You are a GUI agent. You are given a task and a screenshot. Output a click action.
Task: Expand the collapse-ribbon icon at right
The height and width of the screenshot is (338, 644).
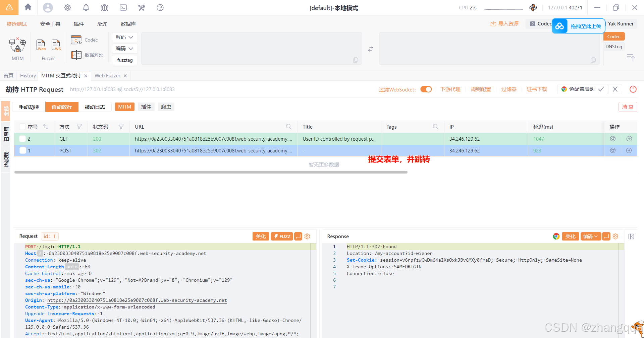tap(631, 58)
